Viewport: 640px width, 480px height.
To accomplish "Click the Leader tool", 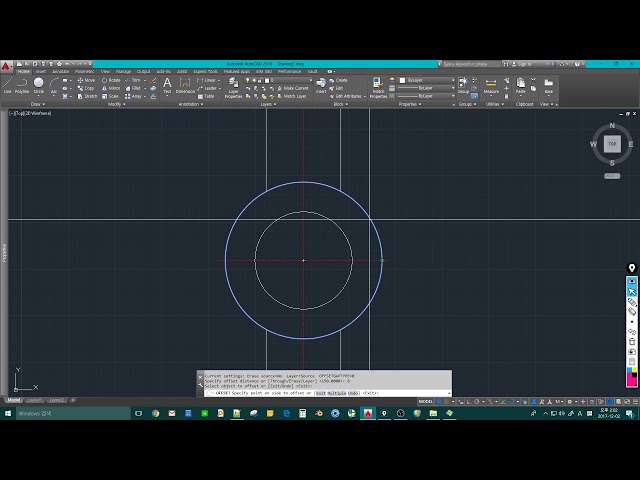I will [207, 88].
